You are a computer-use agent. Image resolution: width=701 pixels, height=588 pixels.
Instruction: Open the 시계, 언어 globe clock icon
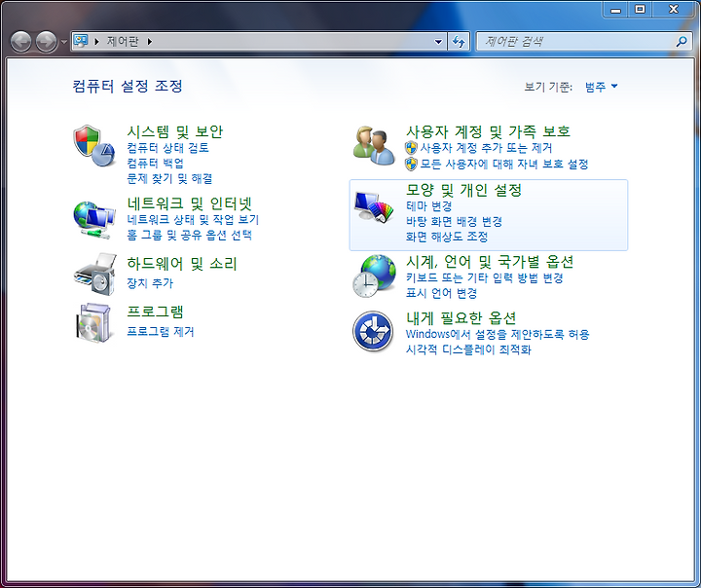374,276
